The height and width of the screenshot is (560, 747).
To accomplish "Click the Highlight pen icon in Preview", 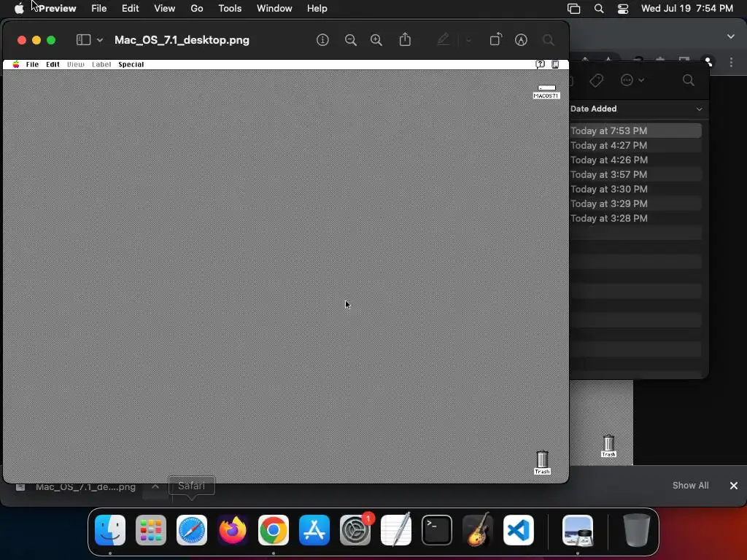I will tap(443, 39).
